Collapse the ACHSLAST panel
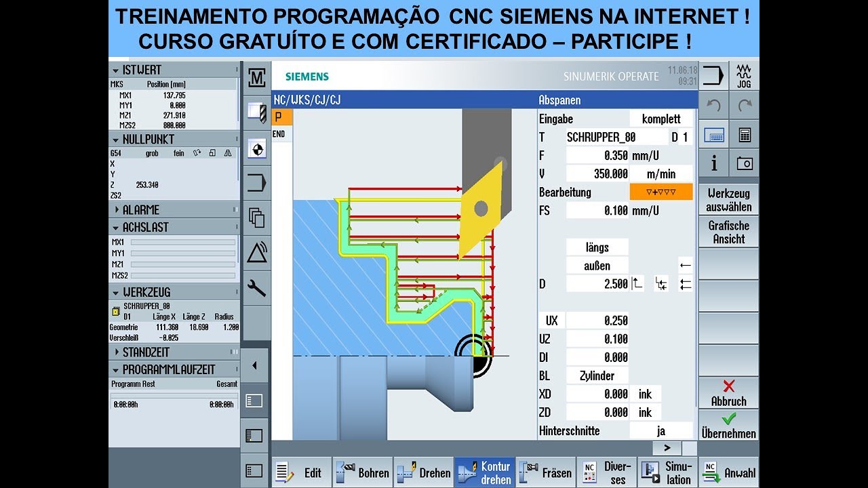 [116, 227]
